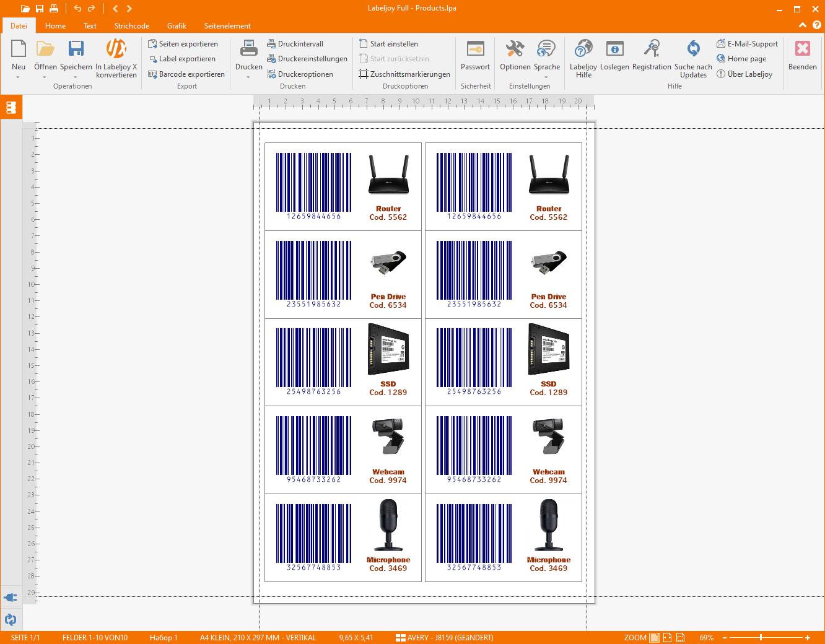
Task: Increase zoom with the plus button
Action: pos(808,637)
